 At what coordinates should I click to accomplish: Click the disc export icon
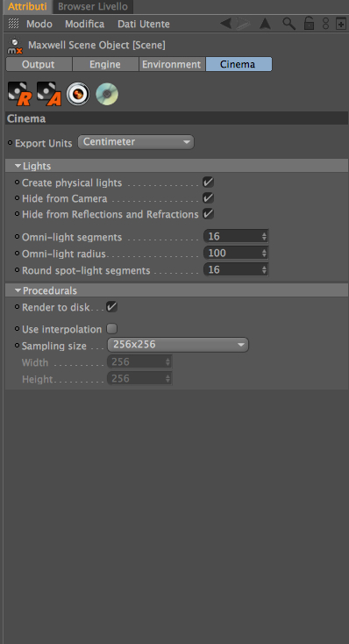click(107, 94)
